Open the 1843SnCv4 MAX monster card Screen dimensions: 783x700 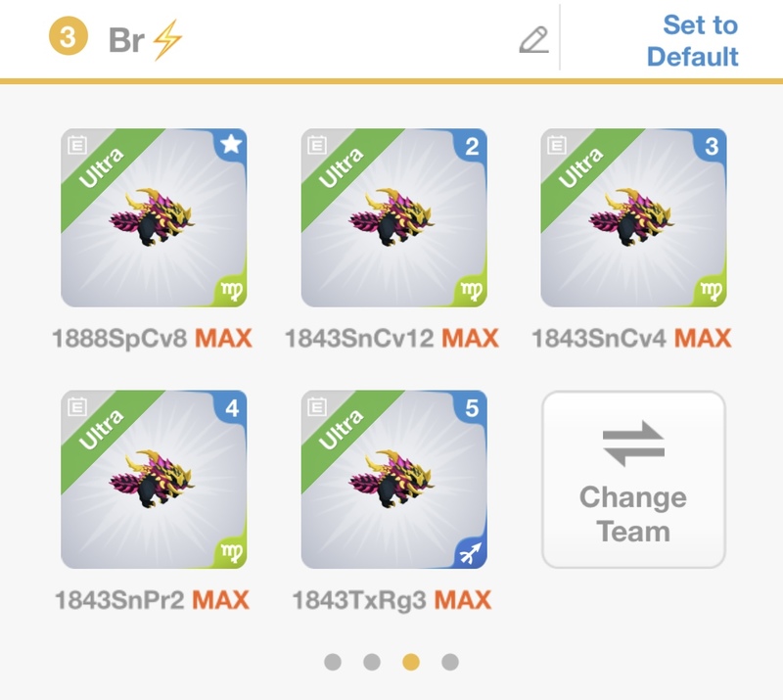tap(633, 218)
